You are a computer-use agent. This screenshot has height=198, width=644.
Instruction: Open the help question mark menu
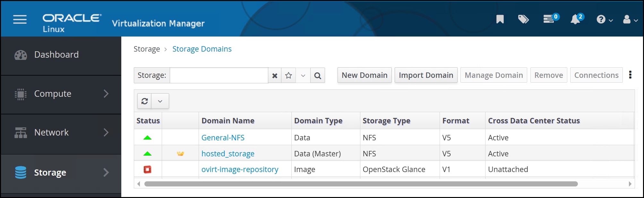(605, 20)
